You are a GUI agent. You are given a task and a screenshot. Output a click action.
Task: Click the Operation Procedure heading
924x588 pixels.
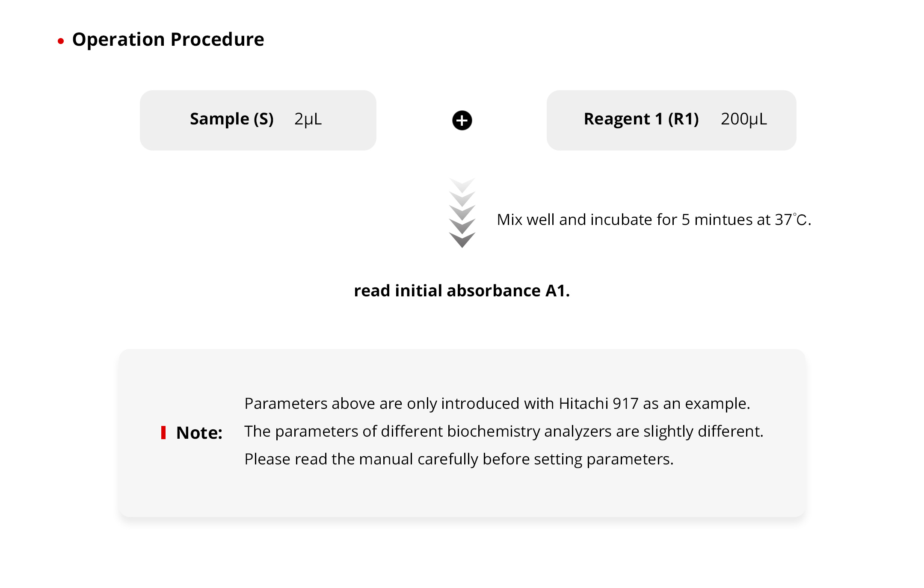(168, 39)
